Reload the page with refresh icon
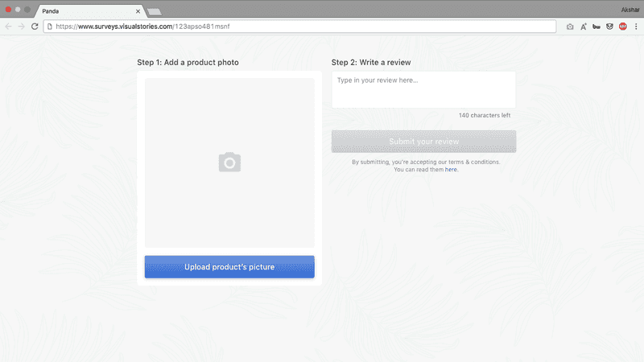644x362 pixels. point(35,27)
